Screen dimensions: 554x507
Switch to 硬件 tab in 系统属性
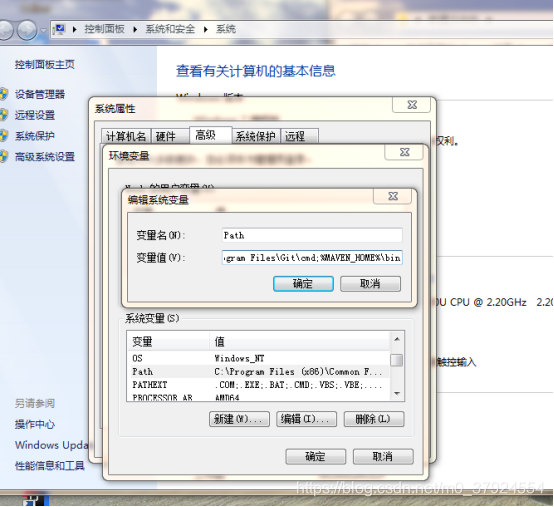tap(170, 136)
